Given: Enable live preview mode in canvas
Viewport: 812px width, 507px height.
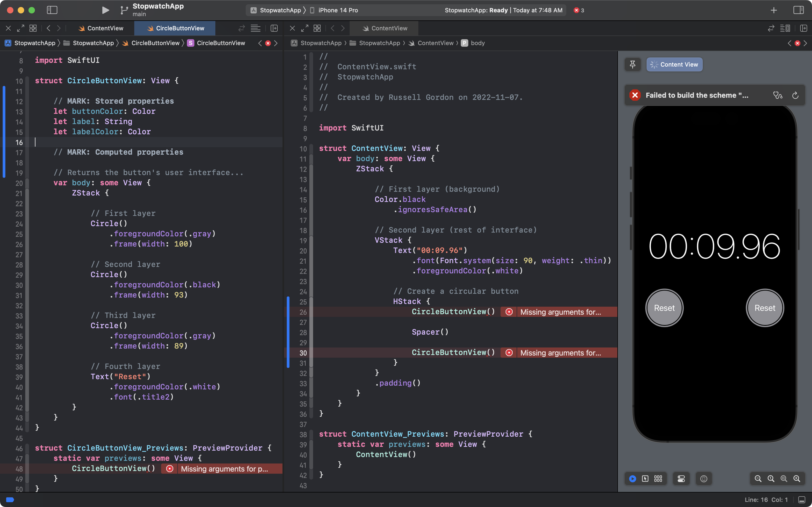Looking at the screenshot, I should pyautogui.click(x=632, y=479).
